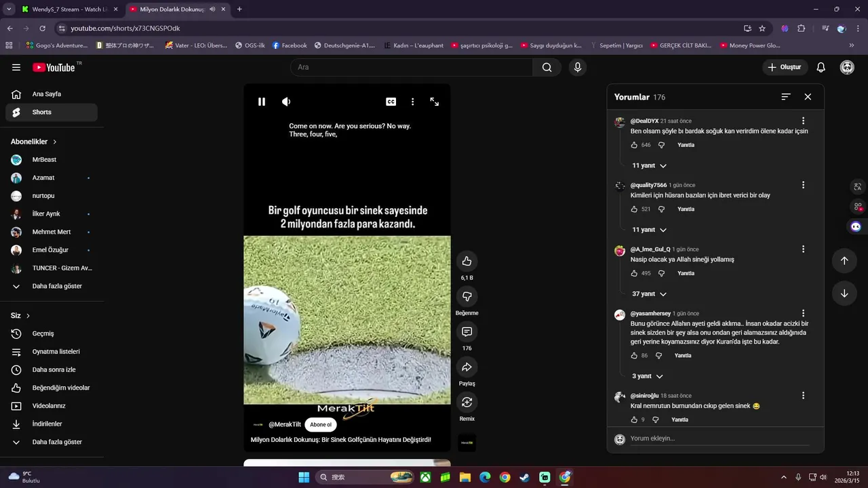The width and height of the screenshot is (868, 488).
Task: Toggle closed captions on the Short
Action: pos(391,102)
